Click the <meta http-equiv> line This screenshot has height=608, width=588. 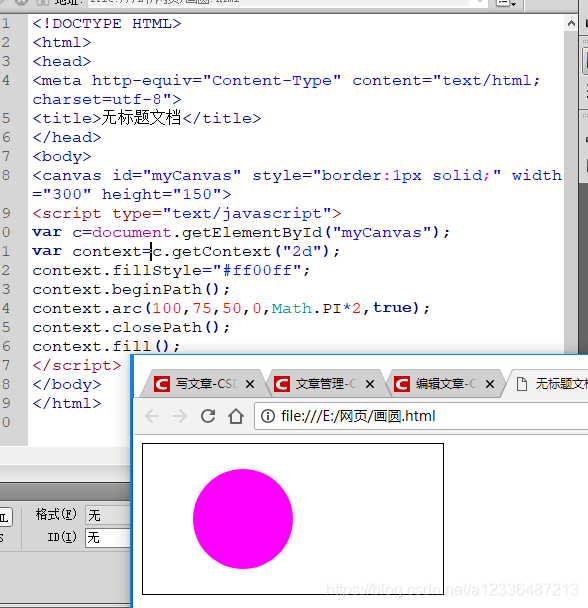pyautogui.click(x=286, y=90)
